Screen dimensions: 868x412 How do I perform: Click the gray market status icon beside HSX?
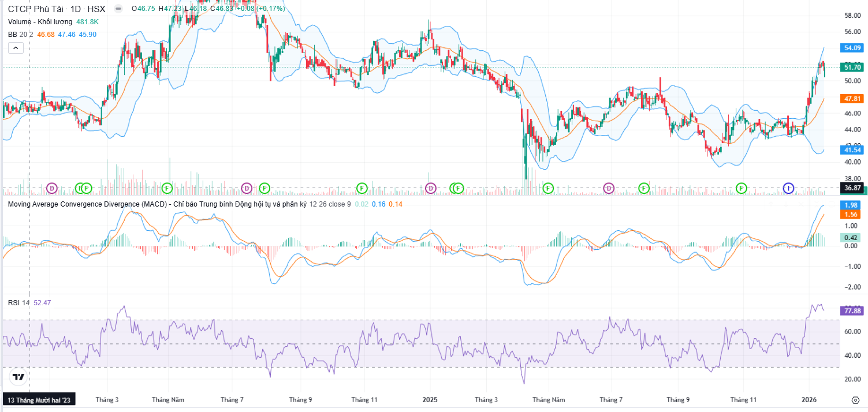click(x=118, y=9)
